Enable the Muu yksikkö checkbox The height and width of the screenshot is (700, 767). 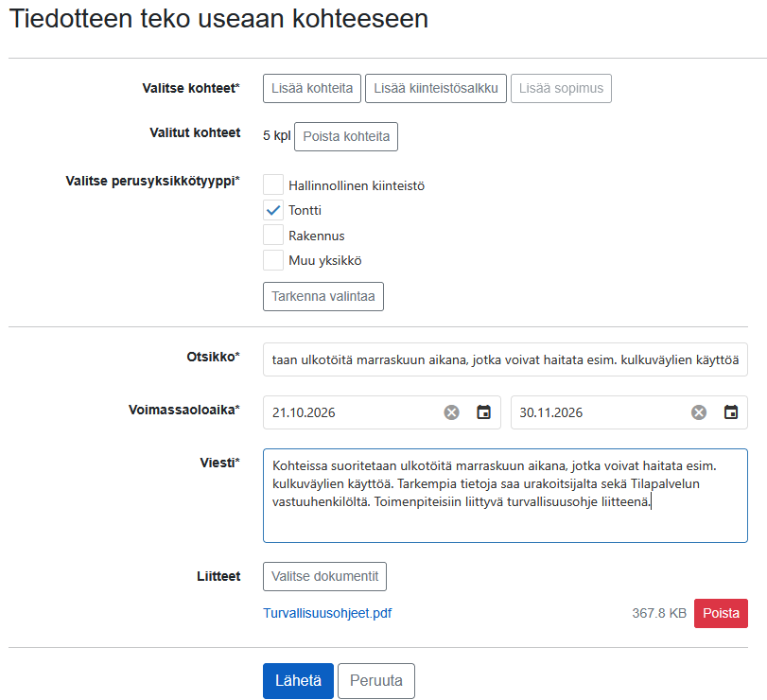point(273,260)
